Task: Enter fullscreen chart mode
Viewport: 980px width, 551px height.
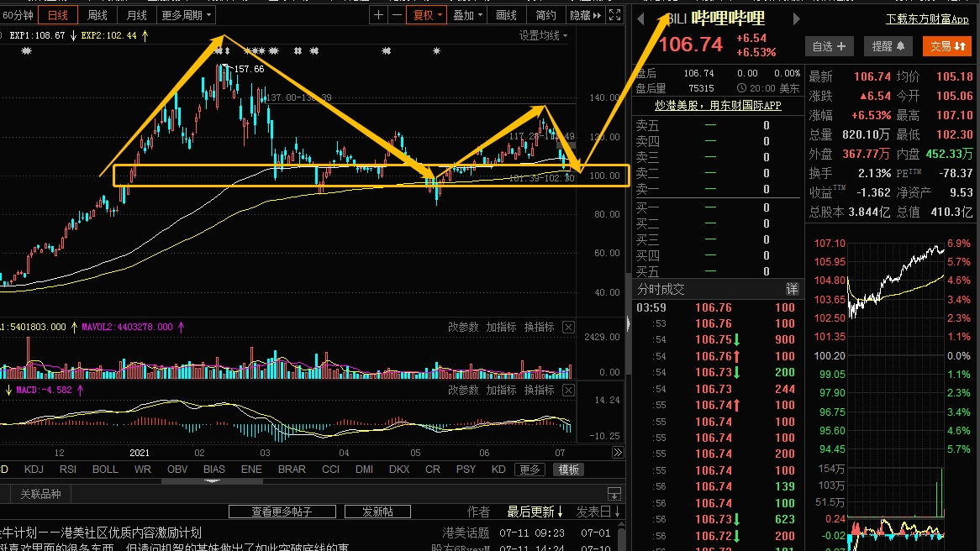Action: (615, 15)
